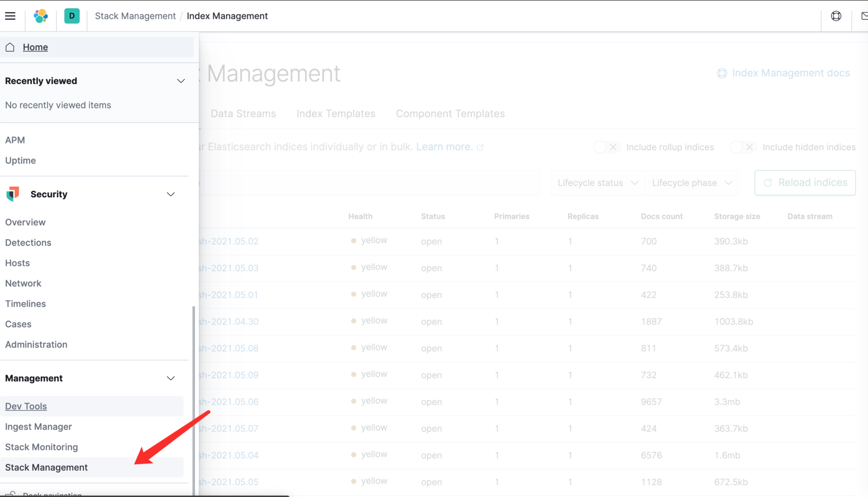The width and height of the screenshot is (868, 497).
Task: Click the Security shield logo icon
Action: pos(13,194)
